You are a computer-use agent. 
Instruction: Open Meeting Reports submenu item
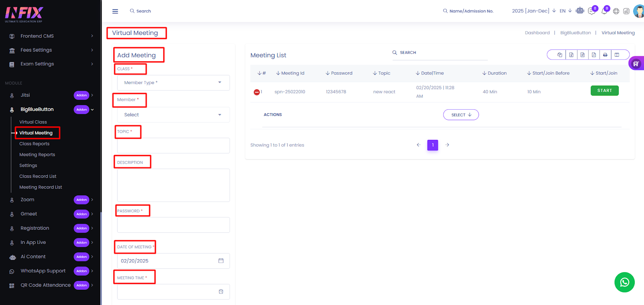click(37, 155)
